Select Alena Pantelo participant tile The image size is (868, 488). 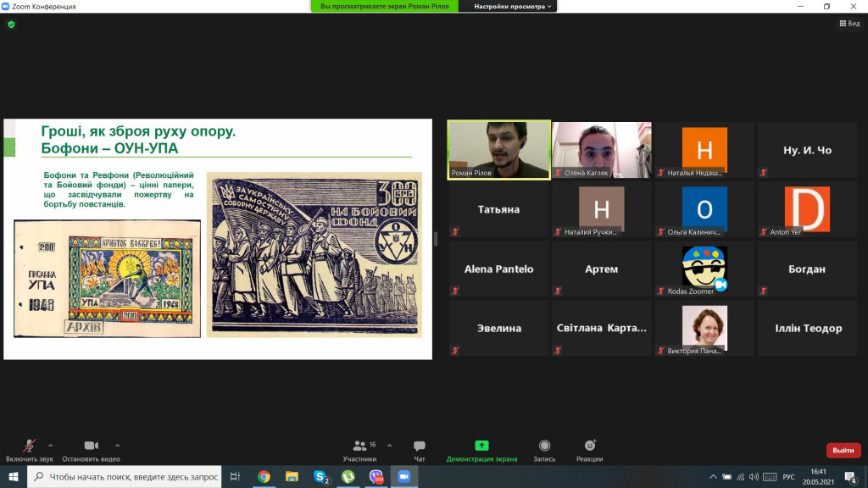[498, 269]
